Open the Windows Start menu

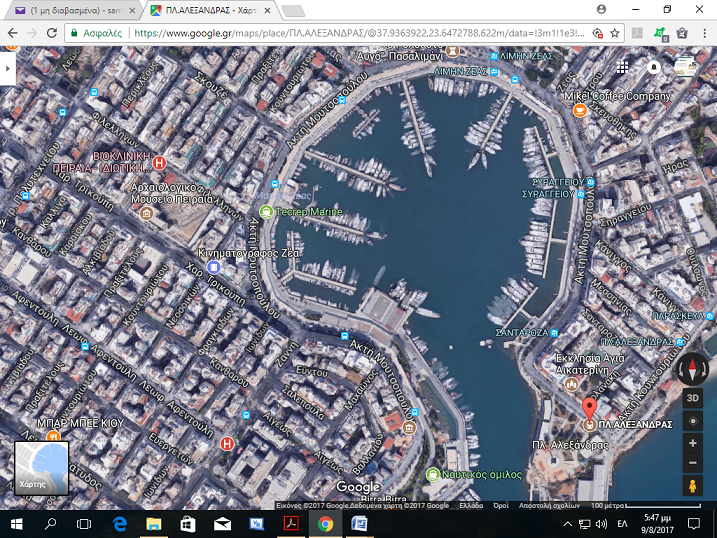point(16,524)
